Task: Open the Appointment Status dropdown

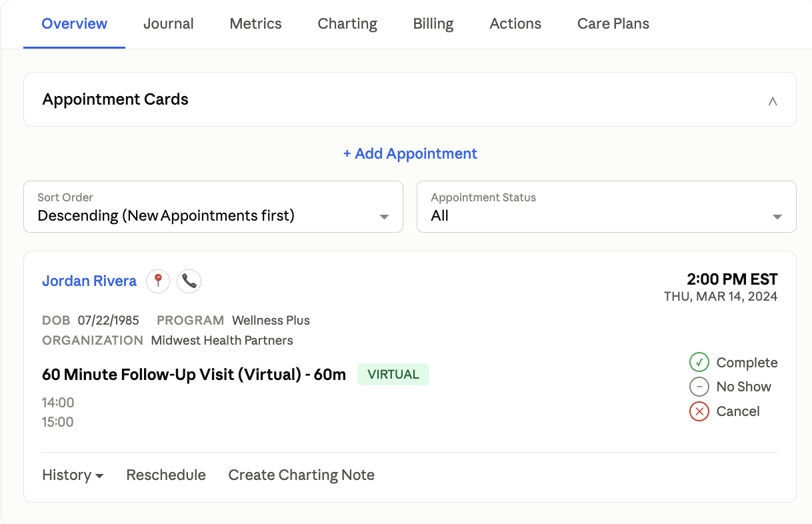Action: coord(607,207)
